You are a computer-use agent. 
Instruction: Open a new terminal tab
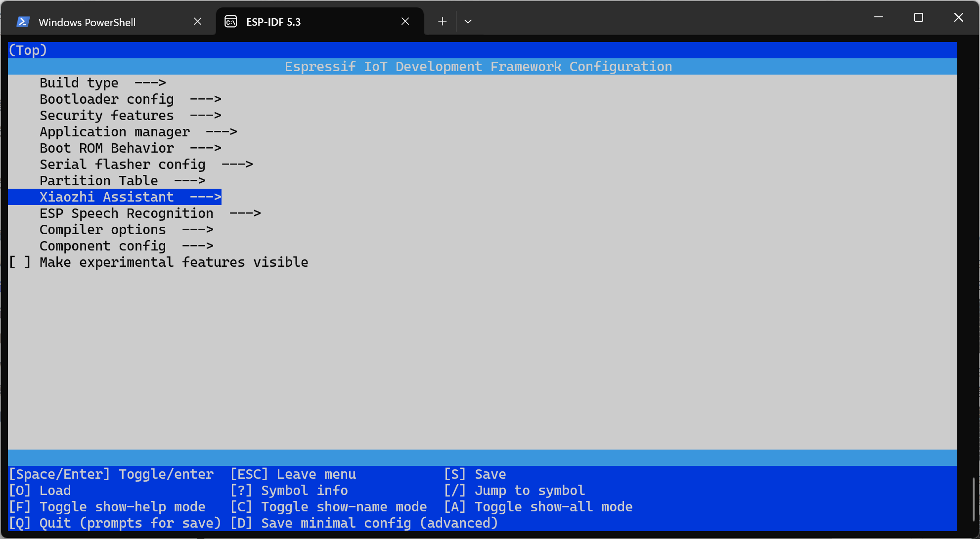point(442,21)
